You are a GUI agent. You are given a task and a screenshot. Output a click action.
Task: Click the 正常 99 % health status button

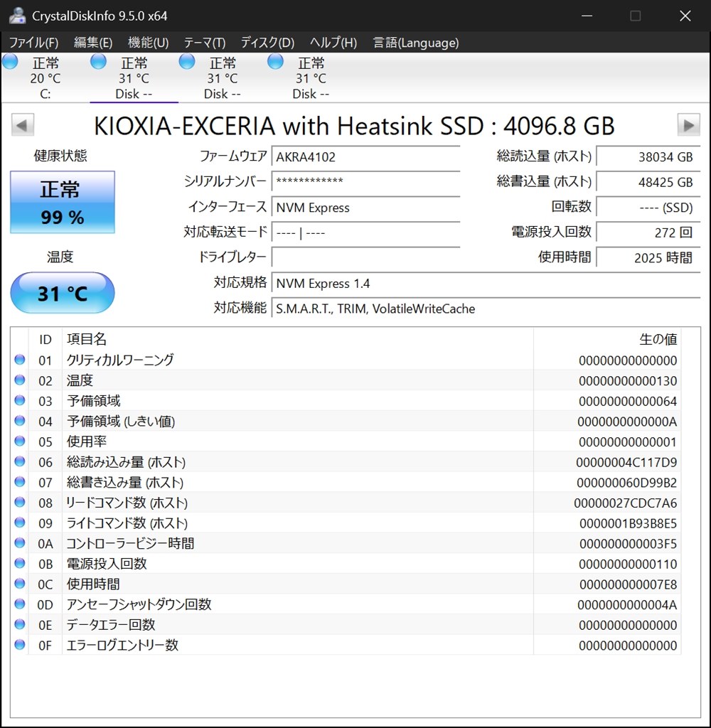(x=63, y=202)
